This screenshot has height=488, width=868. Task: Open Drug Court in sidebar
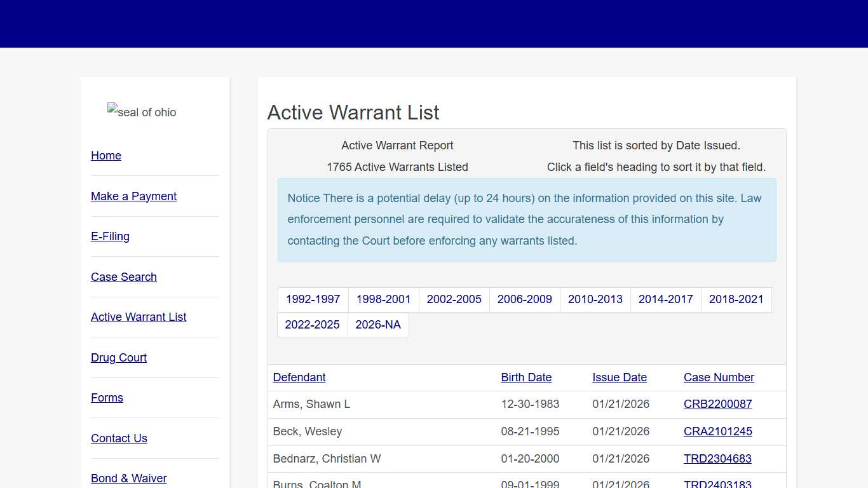coord(119,358)
